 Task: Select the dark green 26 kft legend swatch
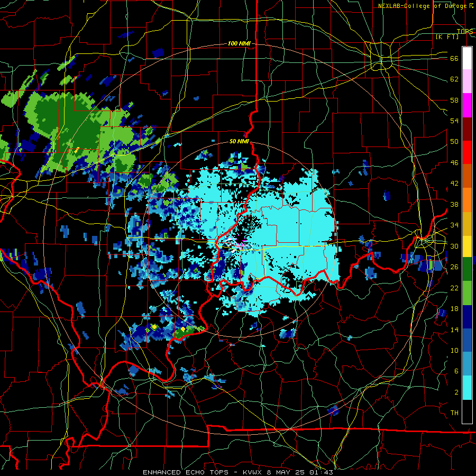point(467,269)
